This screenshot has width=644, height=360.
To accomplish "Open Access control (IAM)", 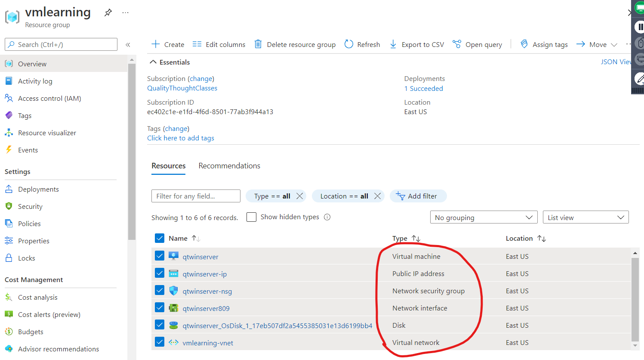I will coord(49,98).
